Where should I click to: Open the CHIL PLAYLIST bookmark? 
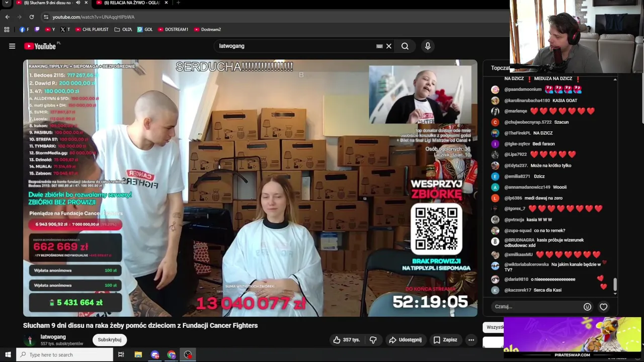92,30
